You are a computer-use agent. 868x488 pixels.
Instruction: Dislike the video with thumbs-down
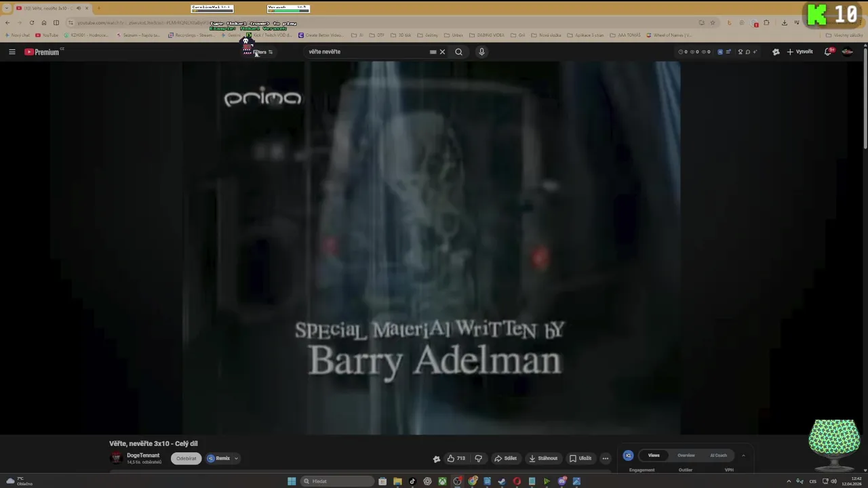[479, 458]
